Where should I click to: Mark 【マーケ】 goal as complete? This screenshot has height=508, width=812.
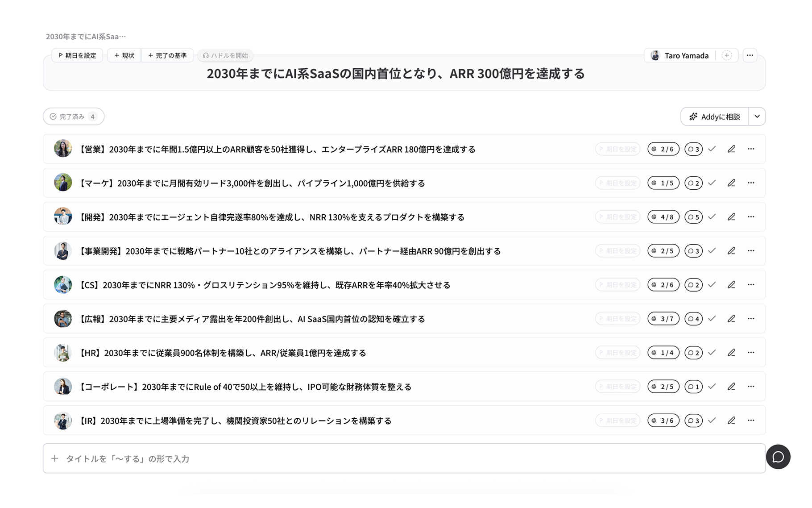point(712,183)
